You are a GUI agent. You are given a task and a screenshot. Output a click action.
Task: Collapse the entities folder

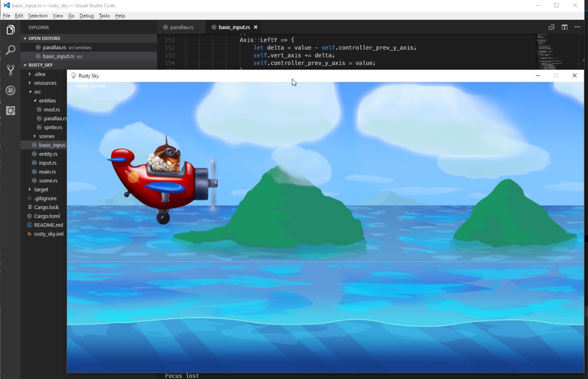click(x=35, y=101)
